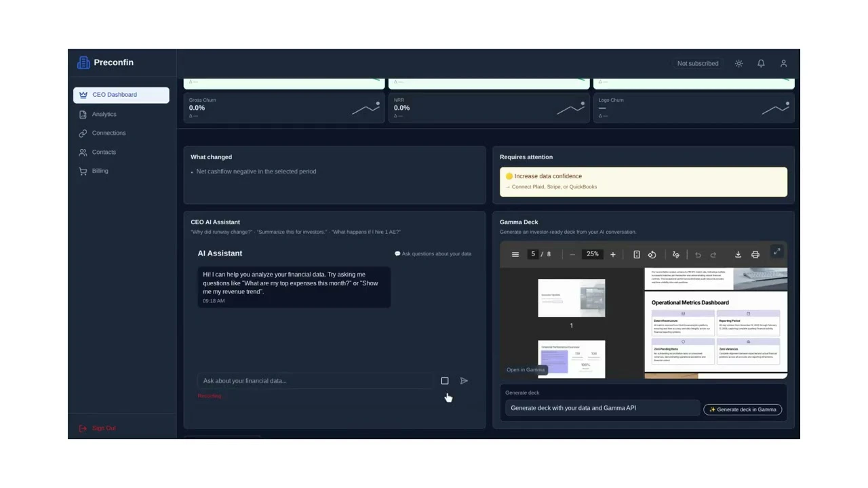Screen dimensions: 868x488
Task: Toggle the light/dark theme sun icon
Action: pyautogui.click(x=739, y=63)
